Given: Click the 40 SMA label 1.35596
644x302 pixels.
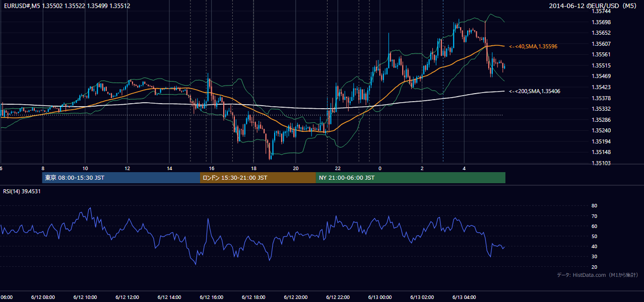Looking at the screenshot, I should coord(533,46).
